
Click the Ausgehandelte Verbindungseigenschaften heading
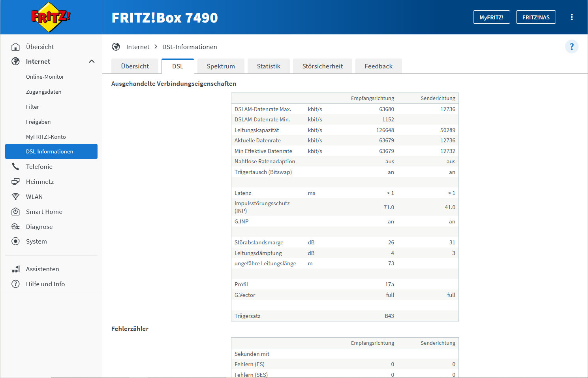[174, 83]
